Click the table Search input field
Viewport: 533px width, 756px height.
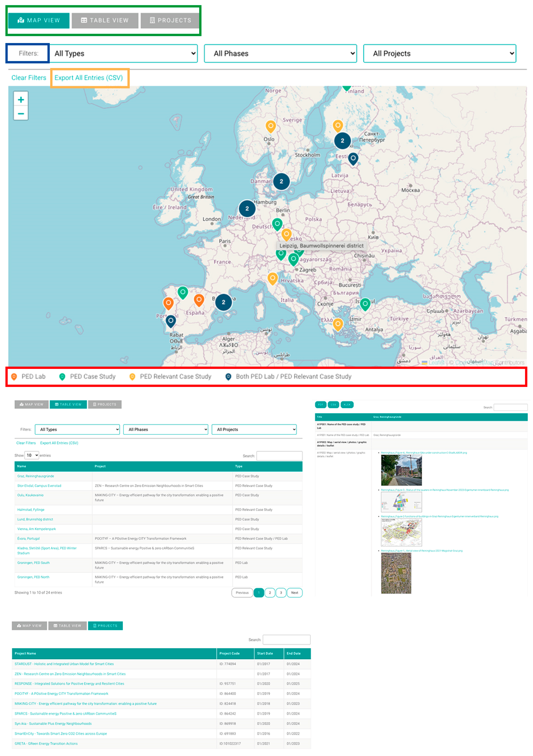click(x=279, y=456)
